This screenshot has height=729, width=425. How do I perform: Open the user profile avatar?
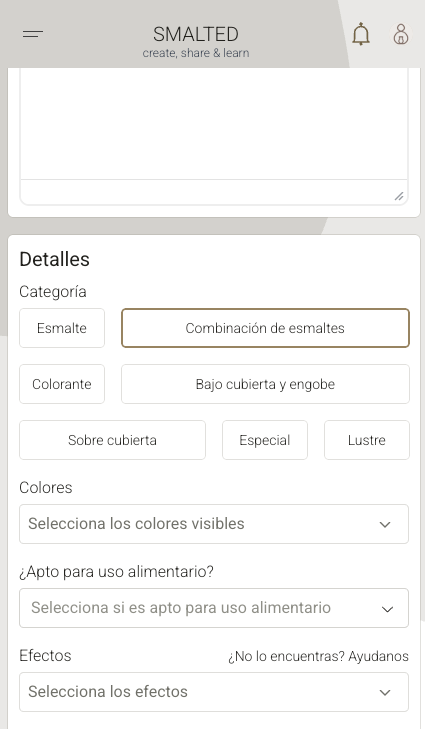pos(401,34)
